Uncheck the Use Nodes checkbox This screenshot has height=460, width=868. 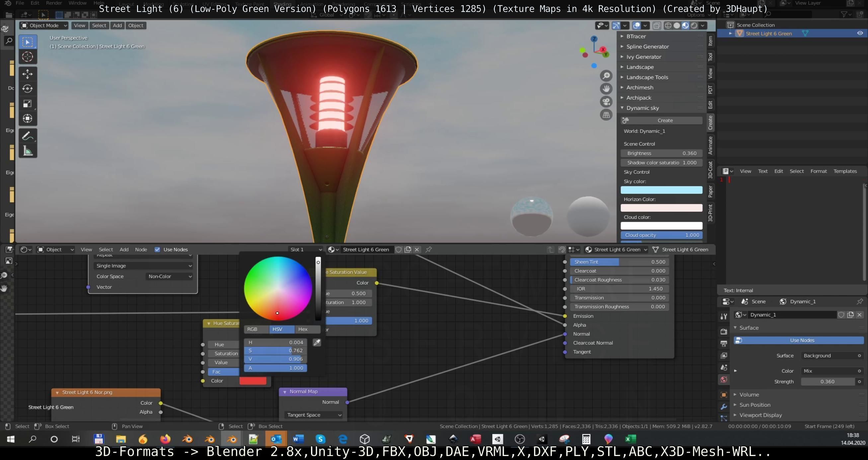(157, 249)
